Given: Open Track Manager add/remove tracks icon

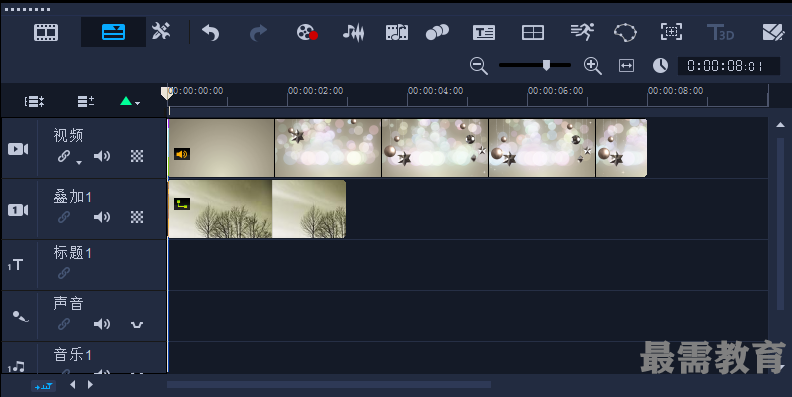Looking at the screenshot, I should point(86,102).
